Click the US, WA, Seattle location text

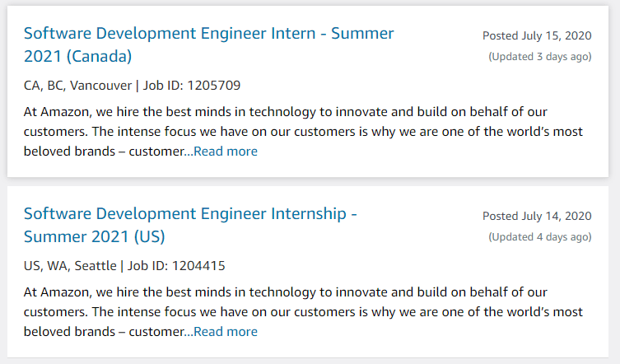click(72, 266)
